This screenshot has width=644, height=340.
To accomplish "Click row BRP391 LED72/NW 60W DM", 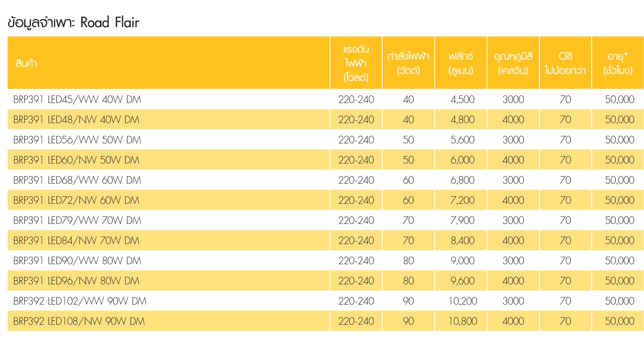I will (76, 200).
